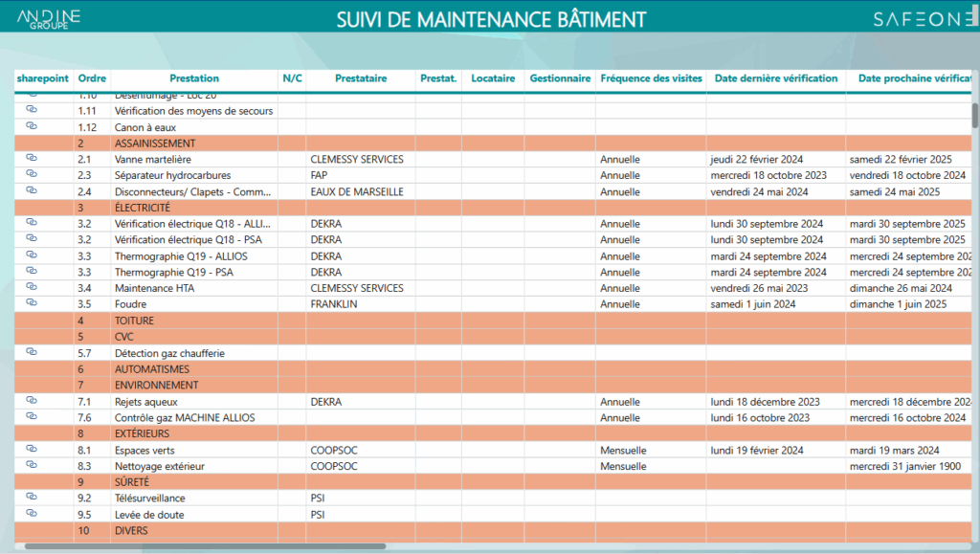Viewport: 980px width, 554px height.
Task: Open sharepoint link for Séparateur hydrocarbures
Action: [32, 174]
